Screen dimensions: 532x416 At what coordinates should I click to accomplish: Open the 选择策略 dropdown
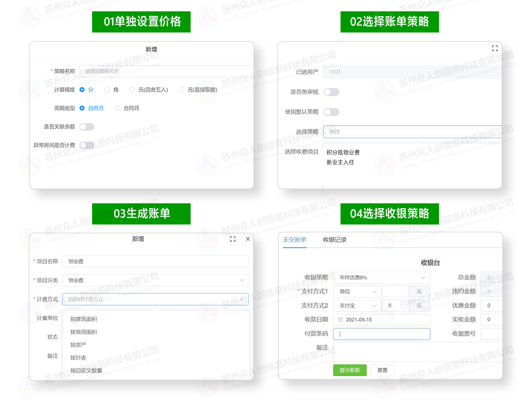(x=412, y=131)
